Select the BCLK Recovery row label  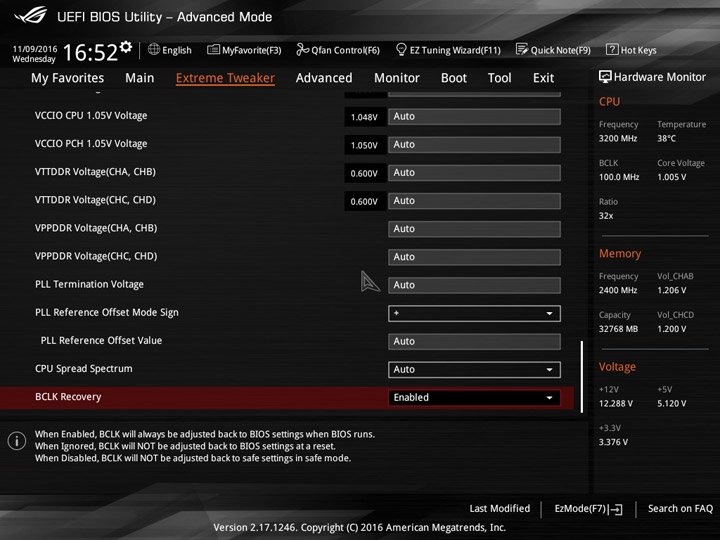[68, 397]
